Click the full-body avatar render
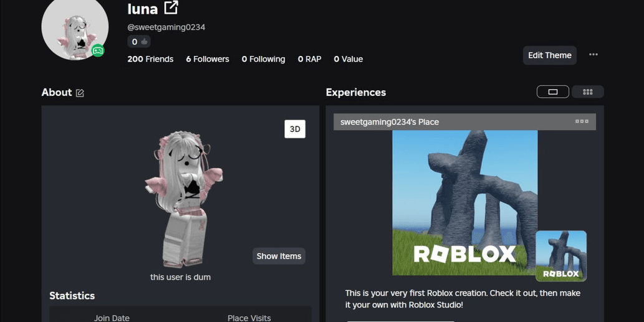 tap(183, 199)
